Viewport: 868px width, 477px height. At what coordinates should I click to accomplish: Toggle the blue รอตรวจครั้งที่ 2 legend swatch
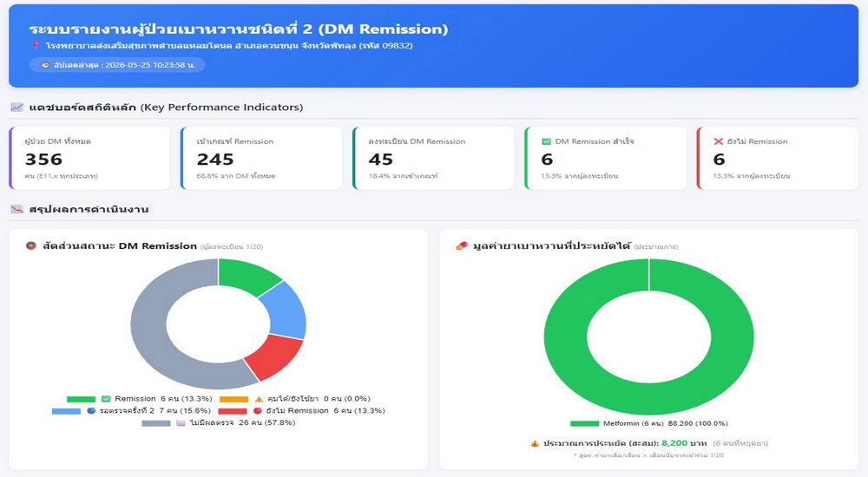pyautogui.click(x=67, y=411)
